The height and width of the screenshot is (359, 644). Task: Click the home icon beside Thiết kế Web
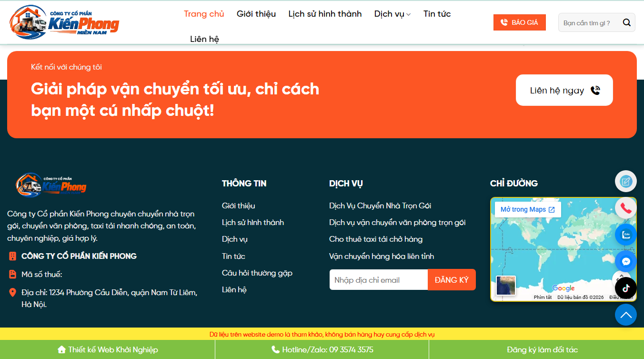(61, 350)
